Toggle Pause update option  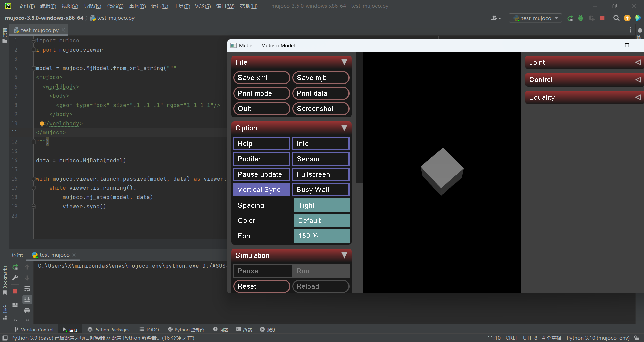click(262, 174)
